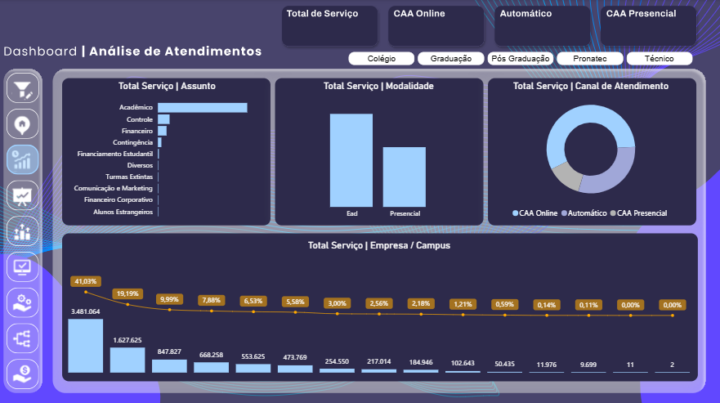Click the filter funnel icon in sidebar

pos(22,89)
